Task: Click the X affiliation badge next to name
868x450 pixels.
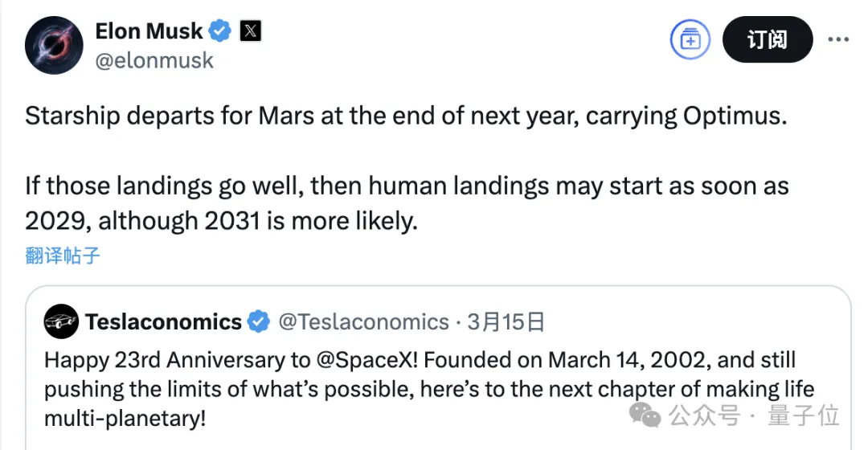Action: click(x=251, y=31)
